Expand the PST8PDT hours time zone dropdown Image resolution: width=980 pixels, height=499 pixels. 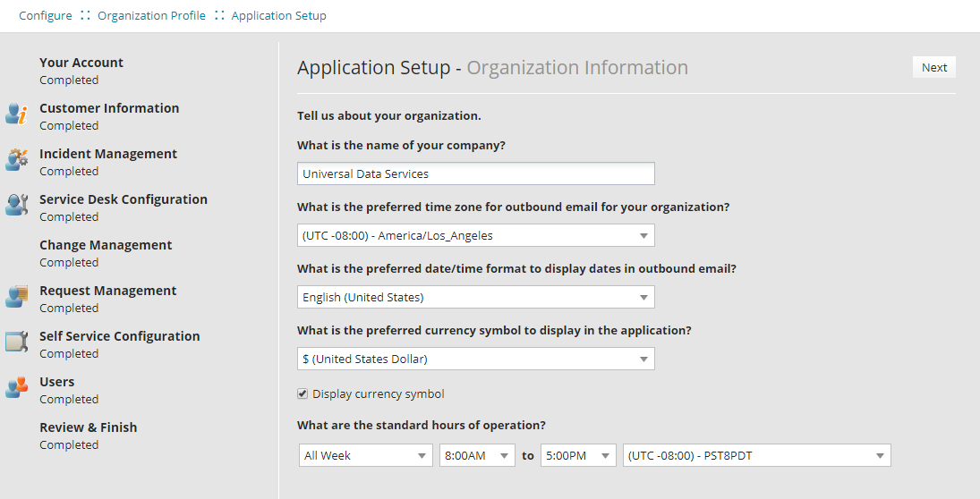[756, 456]
